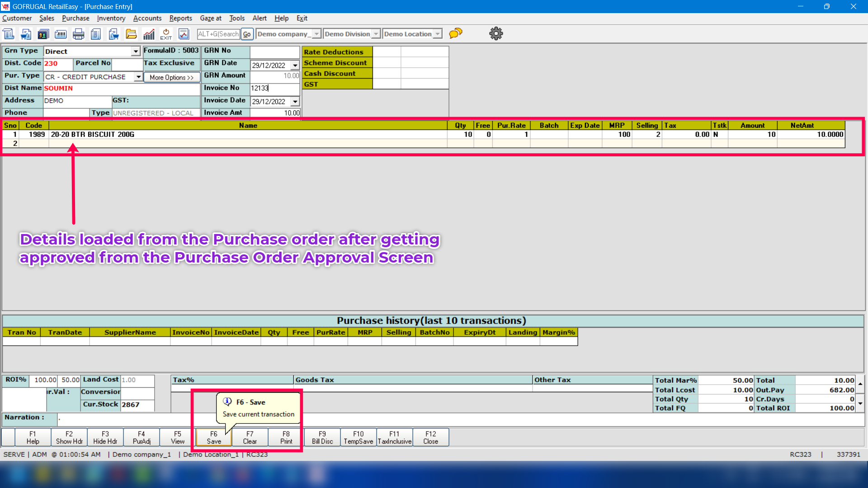This screenshot has height=488, width=868.
Task: Open the Demo company dropdown
Action: pyautogui.click(x=316, y=34)
